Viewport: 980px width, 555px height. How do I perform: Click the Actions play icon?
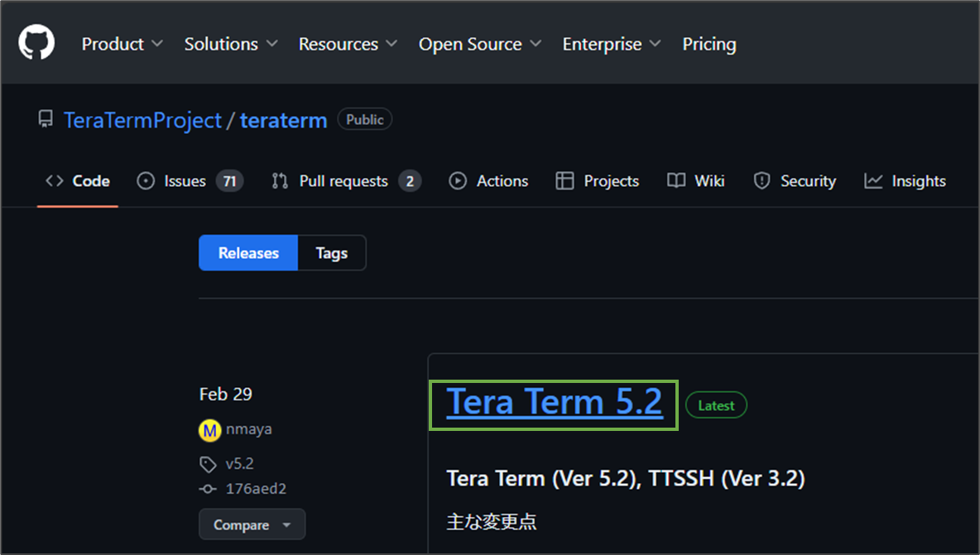tap(458, 181)
